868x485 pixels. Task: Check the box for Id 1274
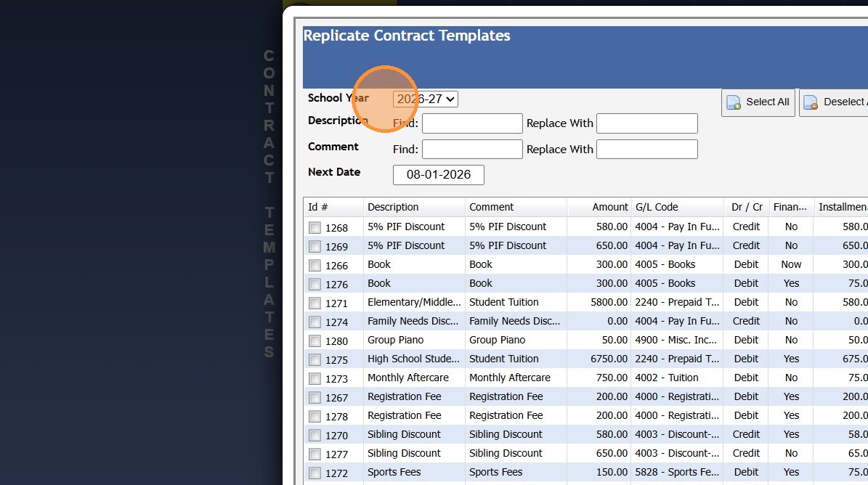click(x=315, y=322)
